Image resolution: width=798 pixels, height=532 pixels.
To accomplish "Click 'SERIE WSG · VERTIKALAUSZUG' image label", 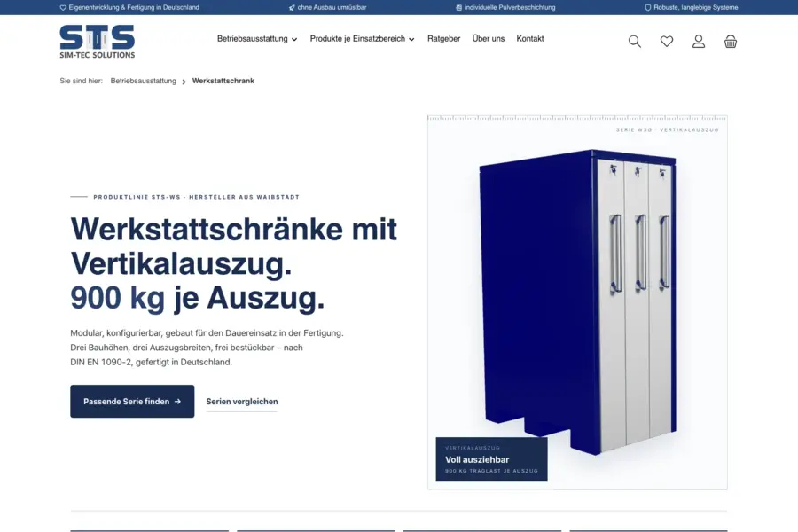I will [667, 129].
